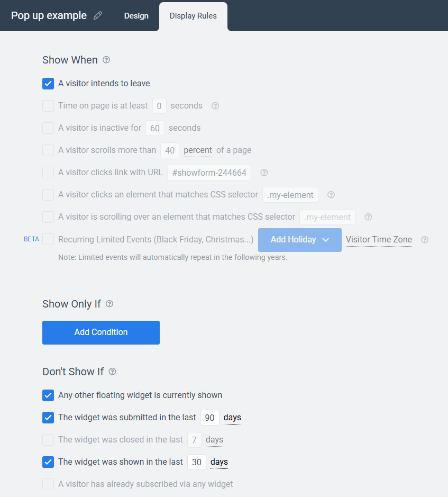
Task: Uncheck the 'A visitor intends to leave' checkbox
Action: (48, 84)
